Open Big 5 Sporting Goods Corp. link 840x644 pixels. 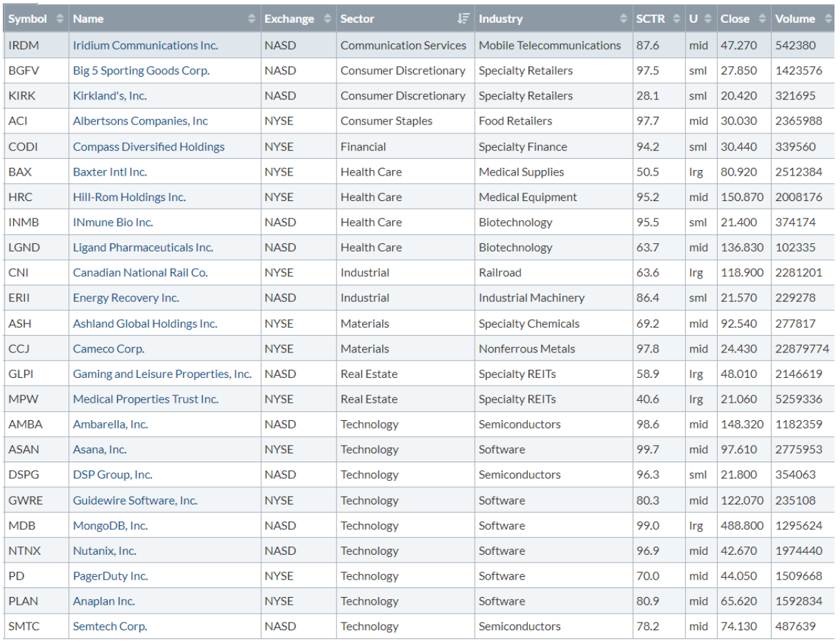(141, 70)
